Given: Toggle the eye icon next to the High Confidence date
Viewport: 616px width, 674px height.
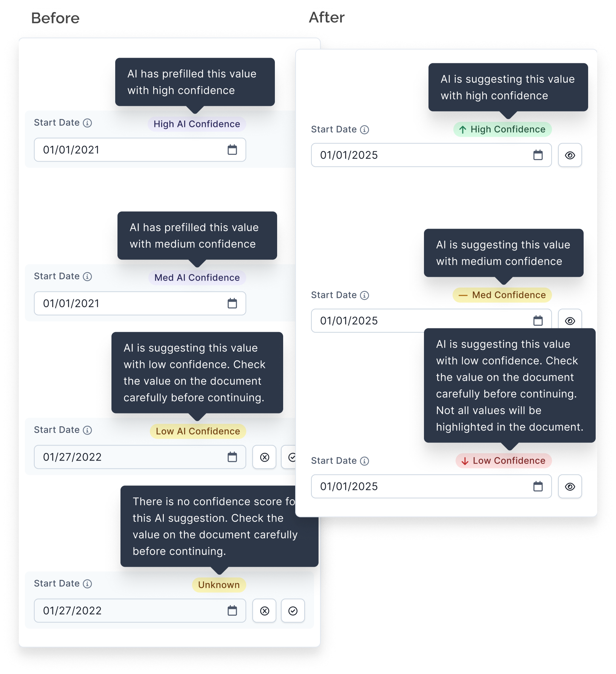Looking at the screenshot, I should 570,155.
